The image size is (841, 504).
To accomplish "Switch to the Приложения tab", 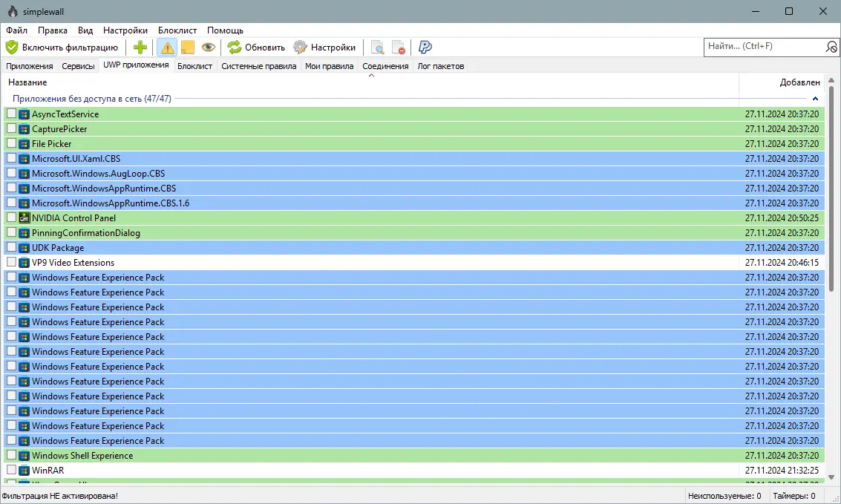I will [x=30, y=67].
